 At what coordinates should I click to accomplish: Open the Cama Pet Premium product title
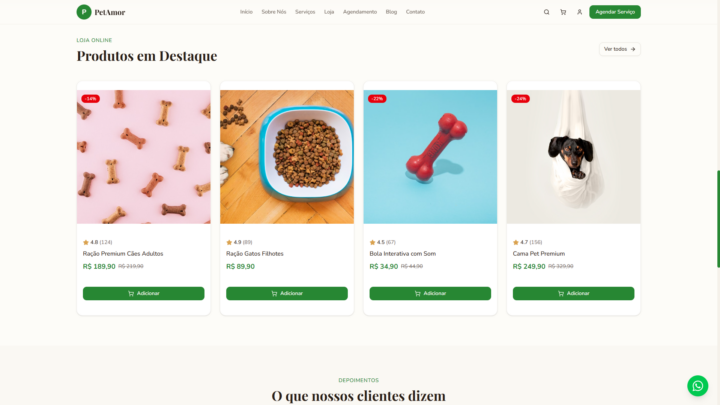coord(539,253)
